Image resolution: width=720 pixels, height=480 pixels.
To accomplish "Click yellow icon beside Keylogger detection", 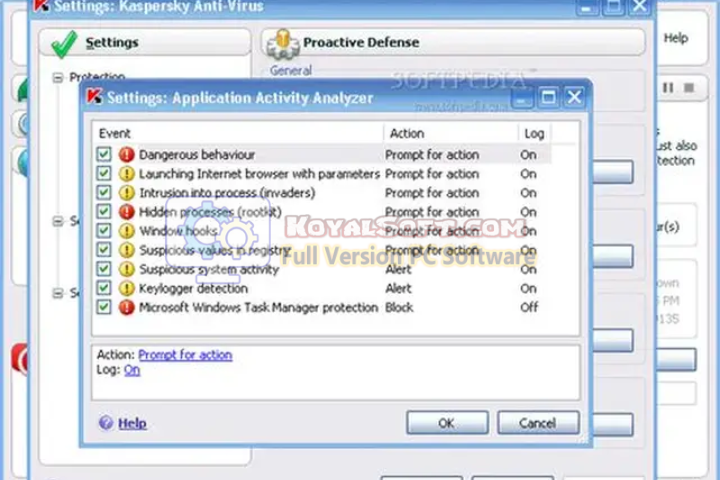I will click(126, 288).
